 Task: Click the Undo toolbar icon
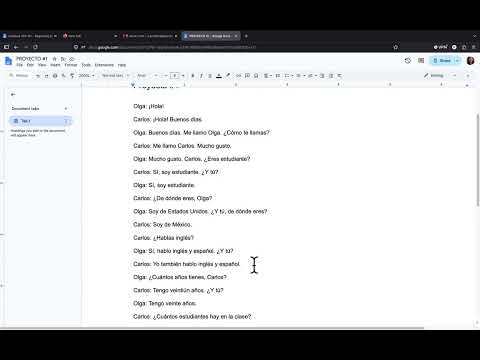coord(38,76)
